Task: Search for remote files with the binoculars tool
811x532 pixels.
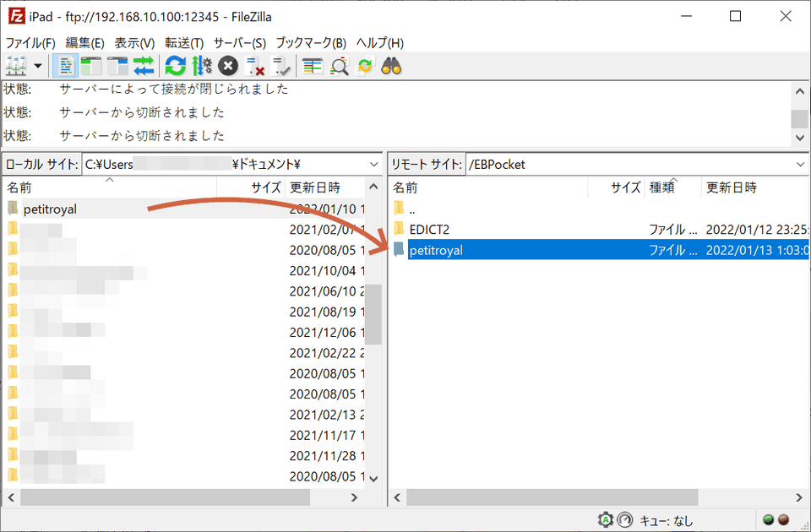Action: pos(391,65)
